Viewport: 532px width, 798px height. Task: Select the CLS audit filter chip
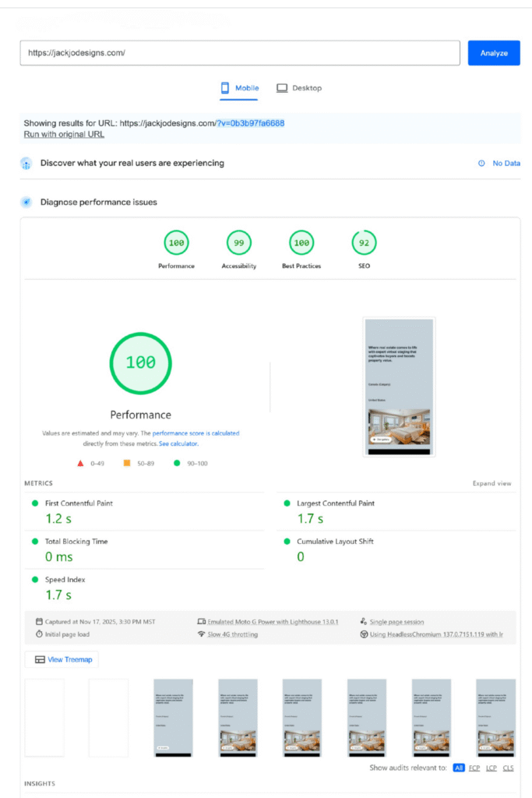coord(508,768)
